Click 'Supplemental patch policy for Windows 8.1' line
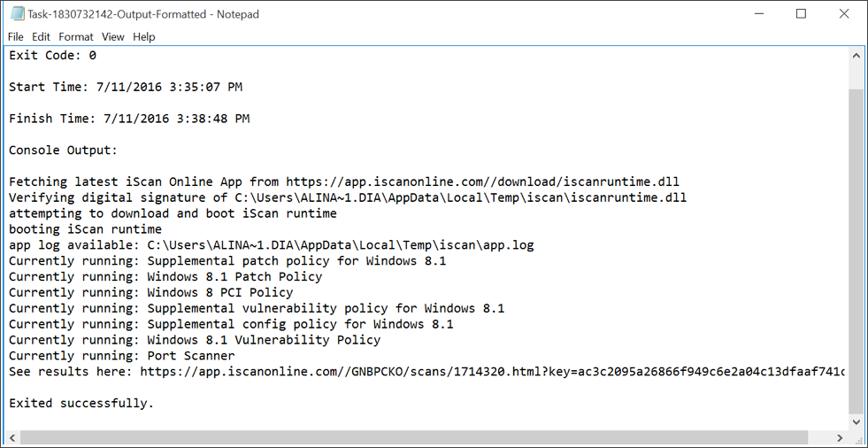 point(227,261)
